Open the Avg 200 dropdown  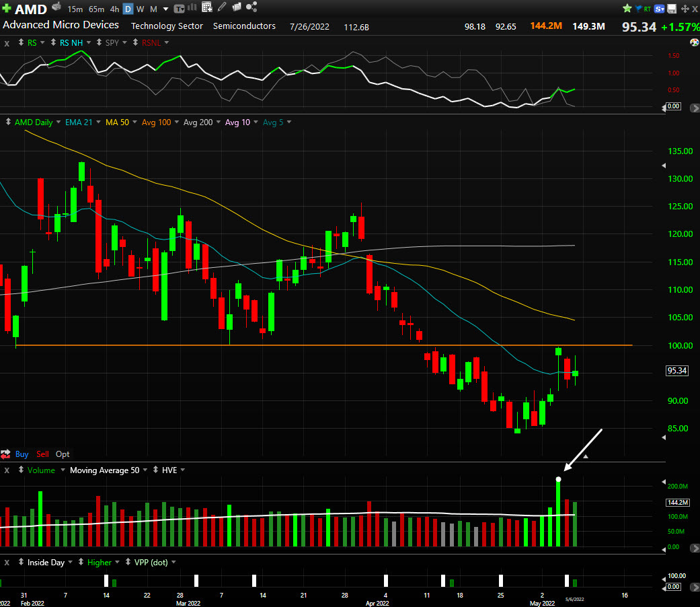tap(219, 122)
